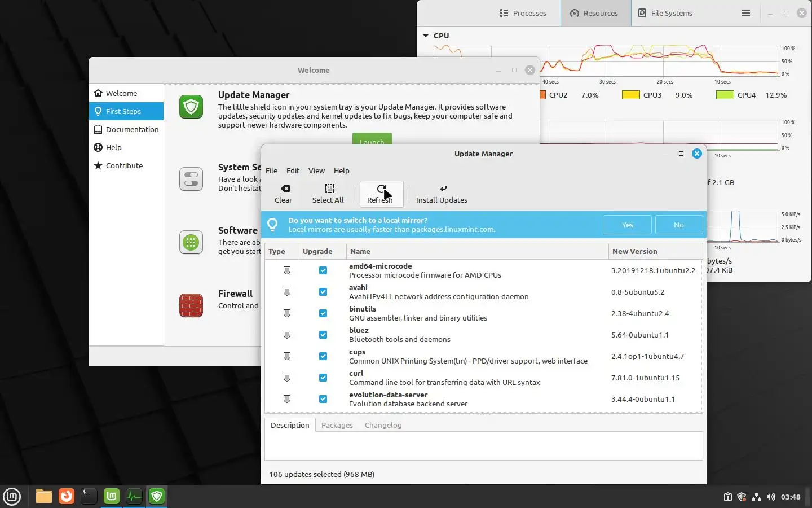812x508 pixels.
Task: Open the Help menu in Update Manager
Action: (x=341, y=170)
